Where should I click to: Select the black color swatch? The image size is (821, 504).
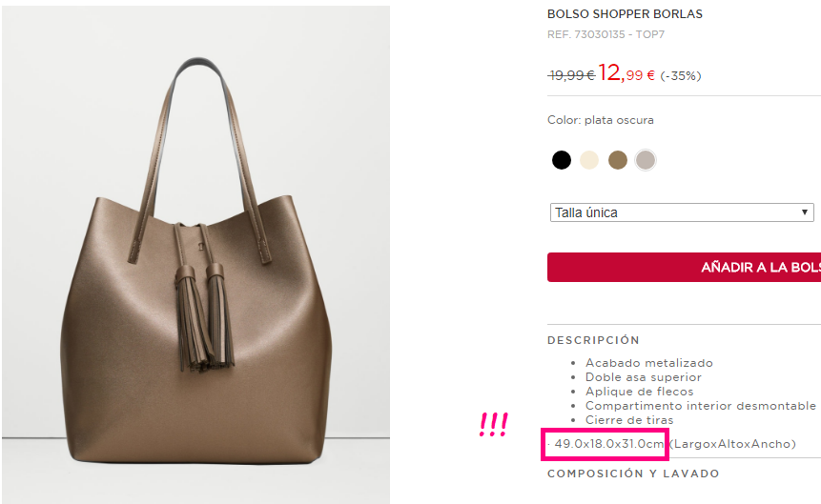coord(562,160)
